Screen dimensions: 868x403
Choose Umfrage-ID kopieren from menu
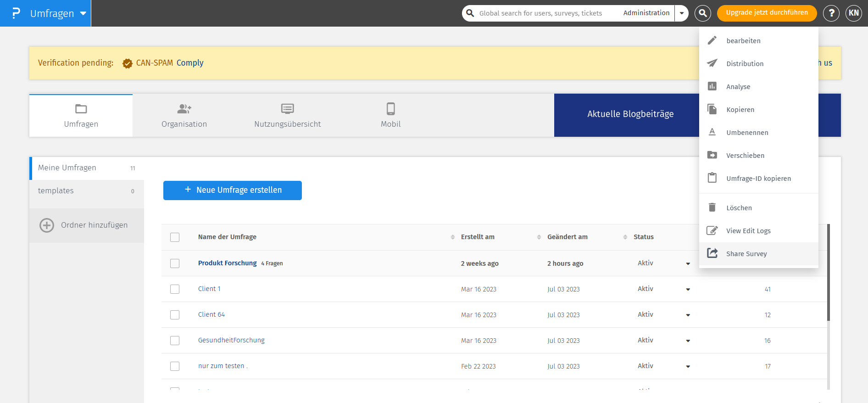click(758, 179)
